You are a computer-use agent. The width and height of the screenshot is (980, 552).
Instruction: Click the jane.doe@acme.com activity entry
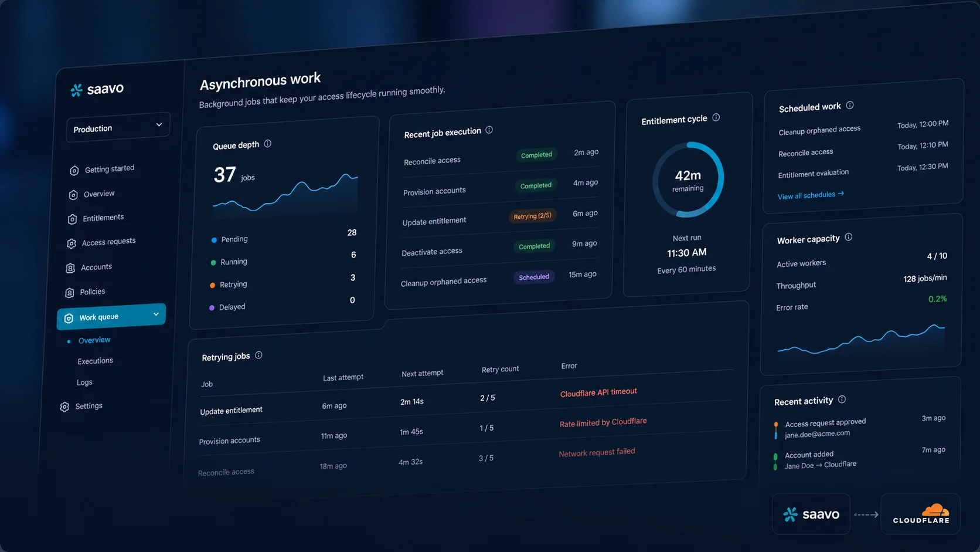pyautogui.click(x=818, y=434)
